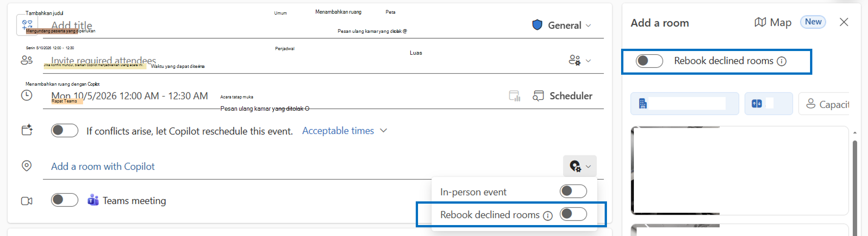
Task: Click the video camera icon
Action: (x=27, y=201)
